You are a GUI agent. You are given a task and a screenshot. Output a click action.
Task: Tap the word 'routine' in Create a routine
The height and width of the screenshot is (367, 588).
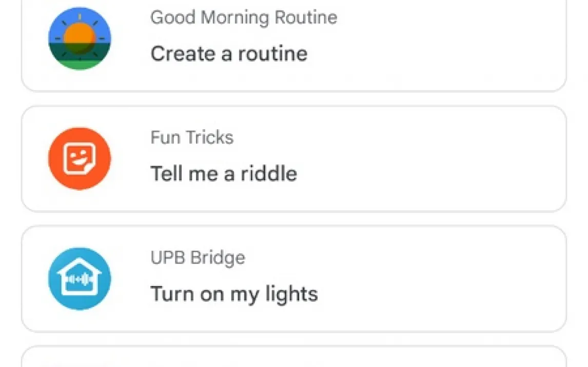tap(272, 53)
